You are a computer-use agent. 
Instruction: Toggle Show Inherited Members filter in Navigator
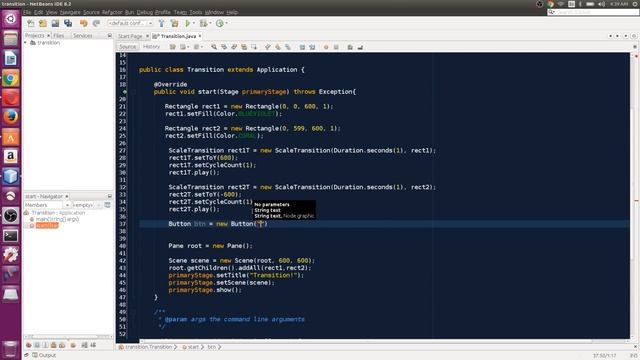pos(29,345)
